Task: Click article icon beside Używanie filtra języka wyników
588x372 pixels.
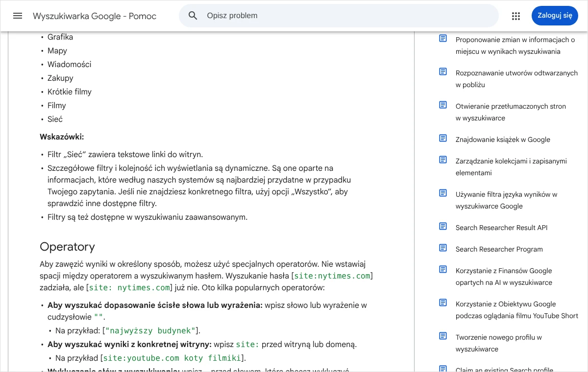Action: pos(443,193)
